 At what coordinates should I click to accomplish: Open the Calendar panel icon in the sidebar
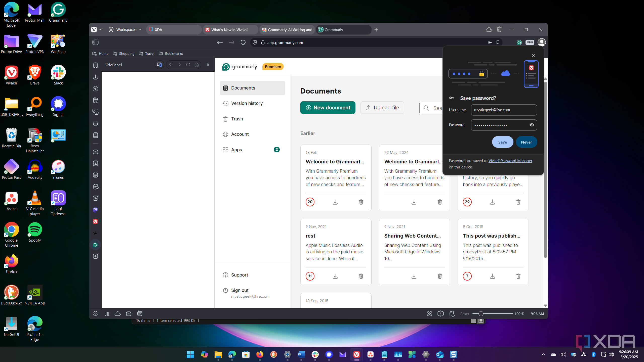point(95,175)
